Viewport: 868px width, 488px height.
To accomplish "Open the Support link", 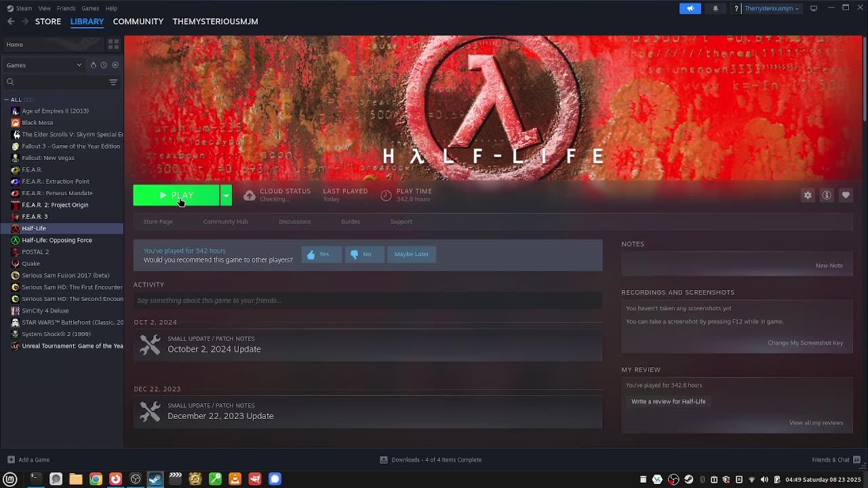I will click(x=401, y=222).
